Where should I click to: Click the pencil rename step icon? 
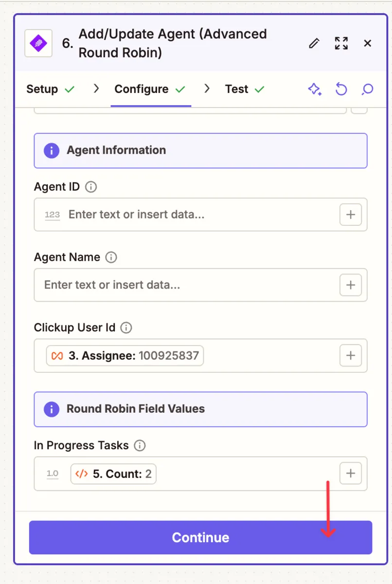coord(314,43)
